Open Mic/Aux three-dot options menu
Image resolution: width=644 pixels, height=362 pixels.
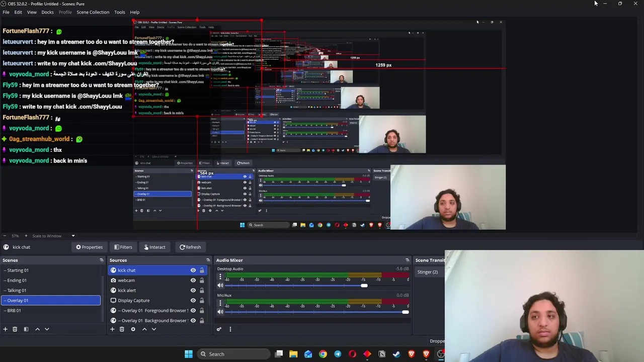point(220,303)
